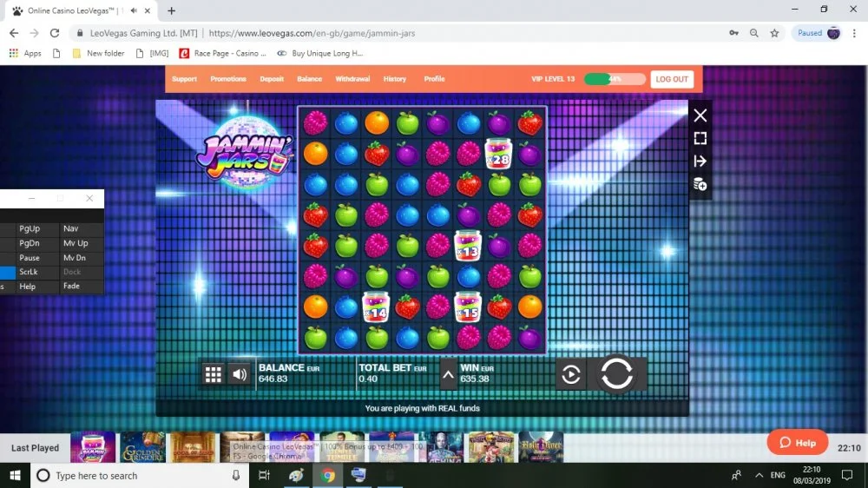Open the [IMG] bookmark
This screenshot has width=868, height=488.
[x=152, y=53]
